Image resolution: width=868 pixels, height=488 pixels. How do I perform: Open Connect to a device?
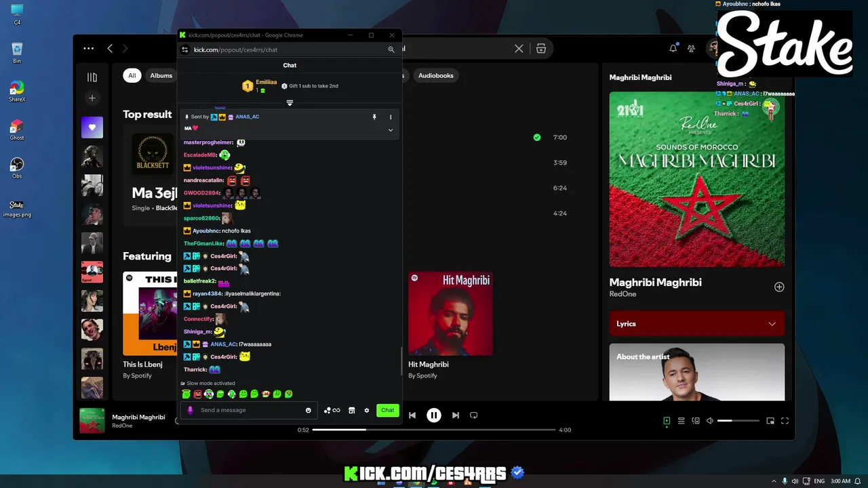click(696, 421)
